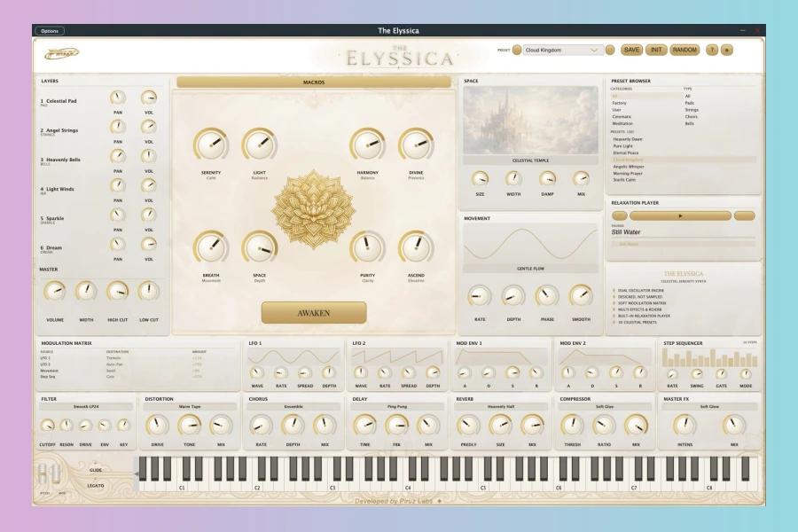This screenshot has height=532, width=798.
Task: Adjust the Light macro knob
Action: pos(259,145)
